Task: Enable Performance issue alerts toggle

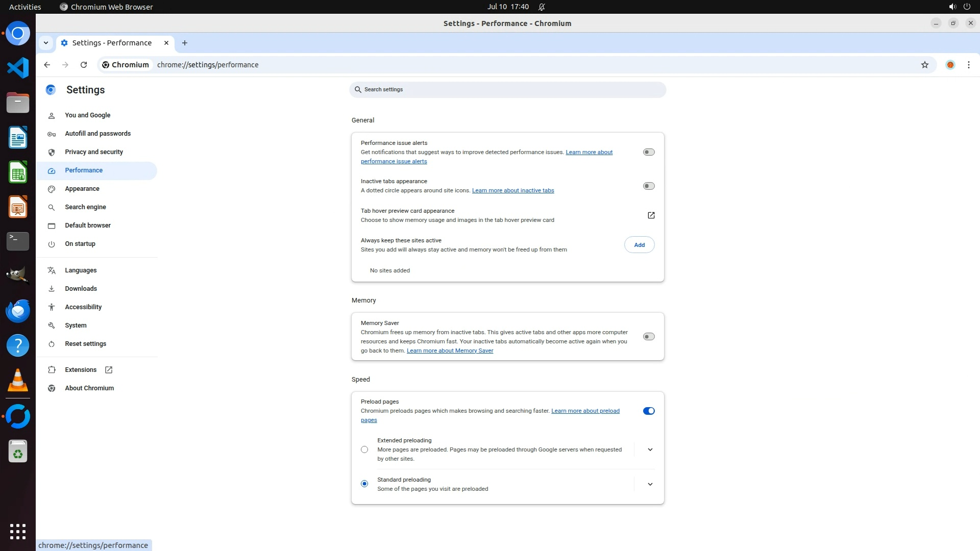Action: (x=648, y=152)
